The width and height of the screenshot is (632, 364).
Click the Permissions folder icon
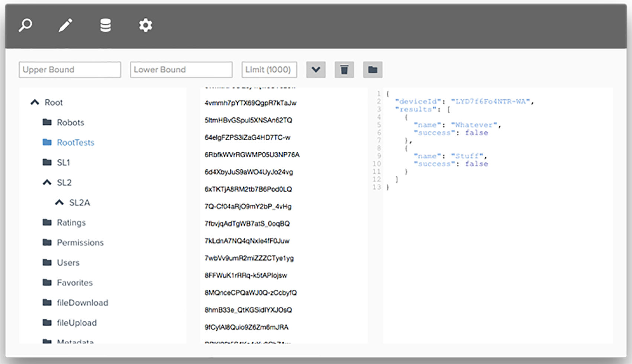[47, 242]
